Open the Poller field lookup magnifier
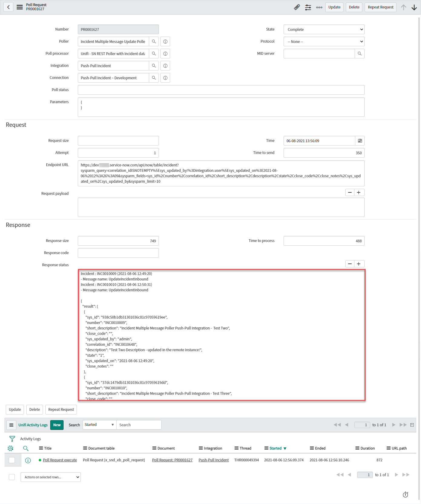 click(154, 41)
